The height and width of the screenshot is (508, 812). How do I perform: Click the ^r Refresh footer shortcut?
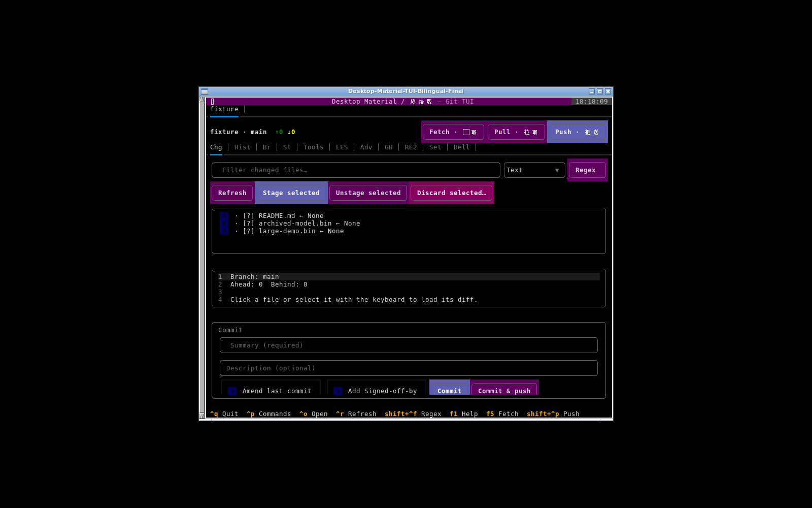(x=356, y=414)
